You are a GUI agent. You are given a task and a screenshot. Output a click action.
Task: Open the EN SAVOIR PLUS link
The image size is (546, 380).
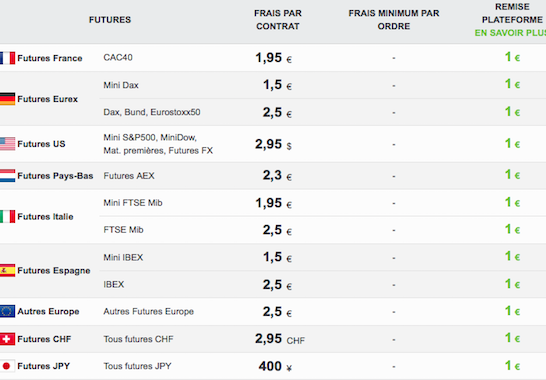tap(510, 33)
